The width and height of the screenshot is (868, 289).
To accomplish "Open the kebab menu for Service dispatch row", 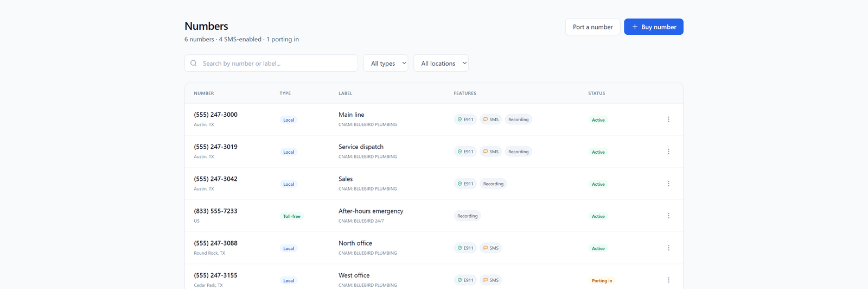I will point(668,152).
